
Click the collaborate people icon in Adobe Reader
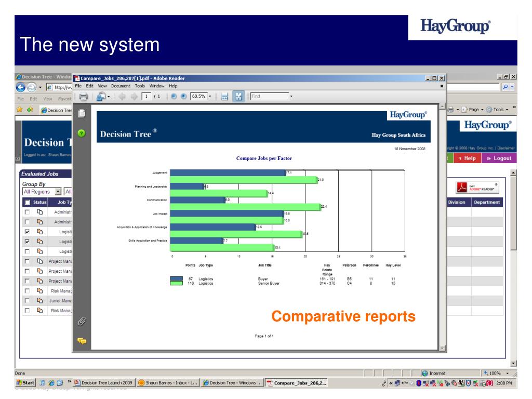101,97
